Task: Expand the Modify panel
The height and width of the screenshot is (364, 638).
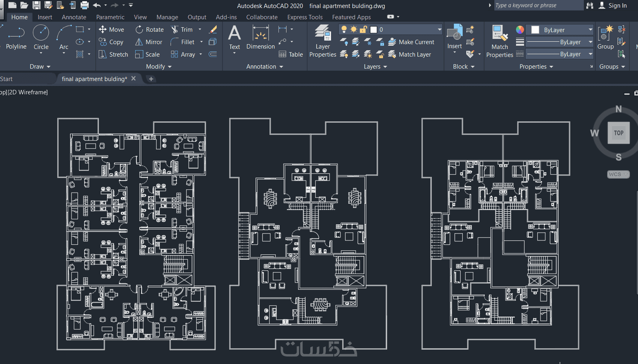Action: (159, 66)
